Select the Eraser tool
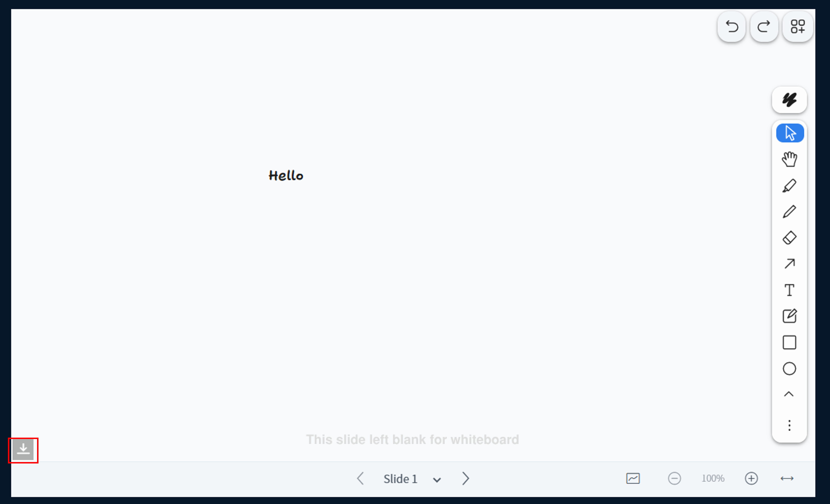830x504 pixels. pyautogui.click(x=789, y=238)
